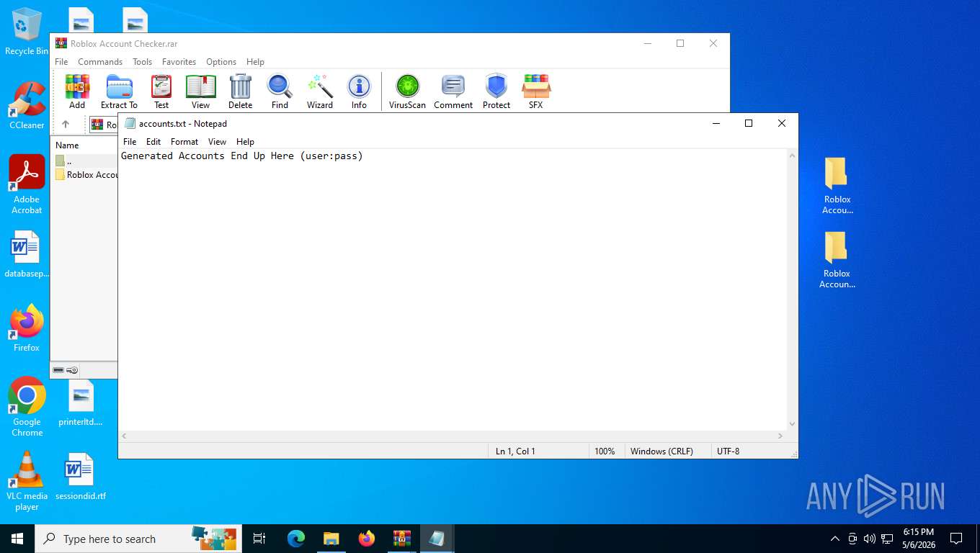Image resolution: width=980 pixels, height=553 pixels.
Task: Click Notepad horizontal scrollbar right arrow
Action: [780, 436]
